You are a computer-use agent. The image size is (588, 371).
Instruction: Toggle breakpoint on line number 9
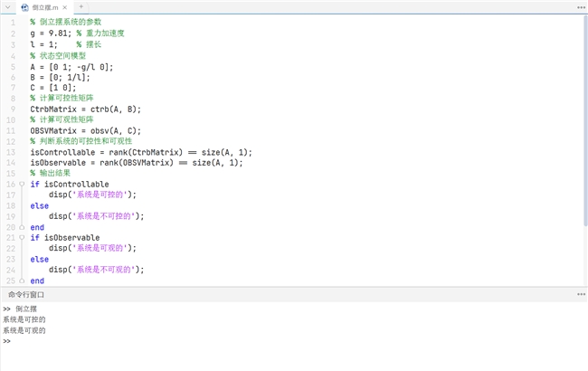(14, 109)
